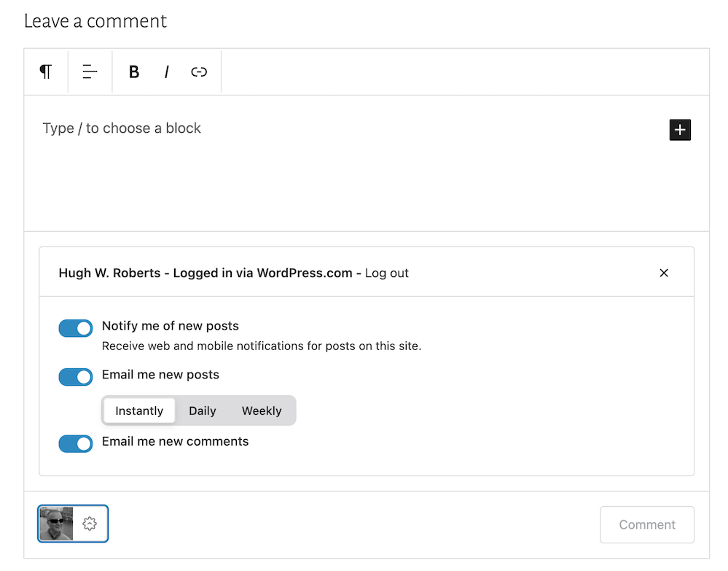Disable Email me new posts switch
The image size is (728, 571).
click(76, 377)
